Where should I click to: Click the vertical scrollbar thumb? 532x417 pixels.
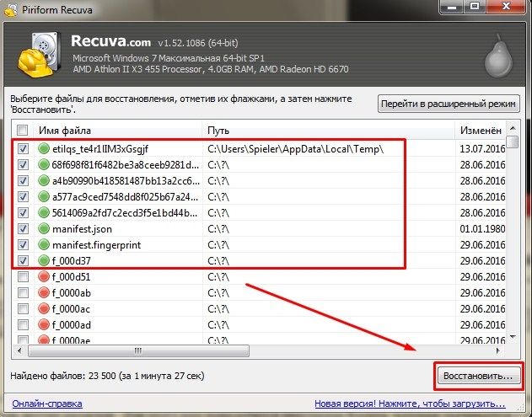point(513,142)
